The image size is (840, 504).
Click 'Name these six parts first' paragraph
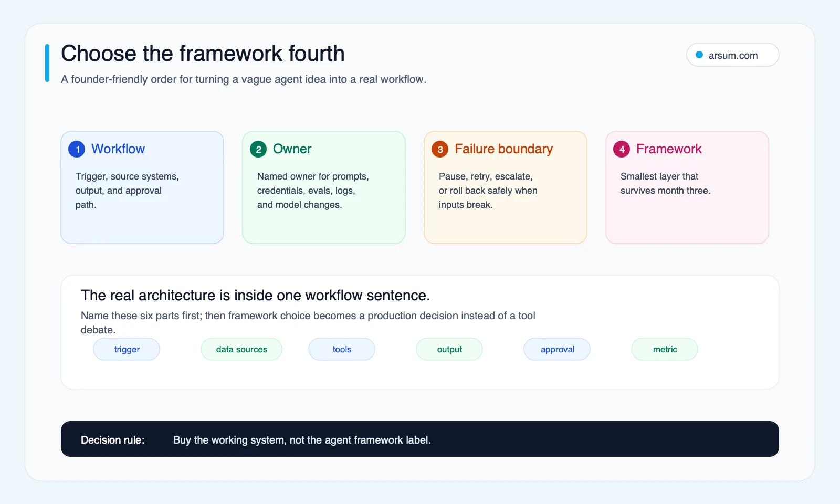(x=308, y=322)
